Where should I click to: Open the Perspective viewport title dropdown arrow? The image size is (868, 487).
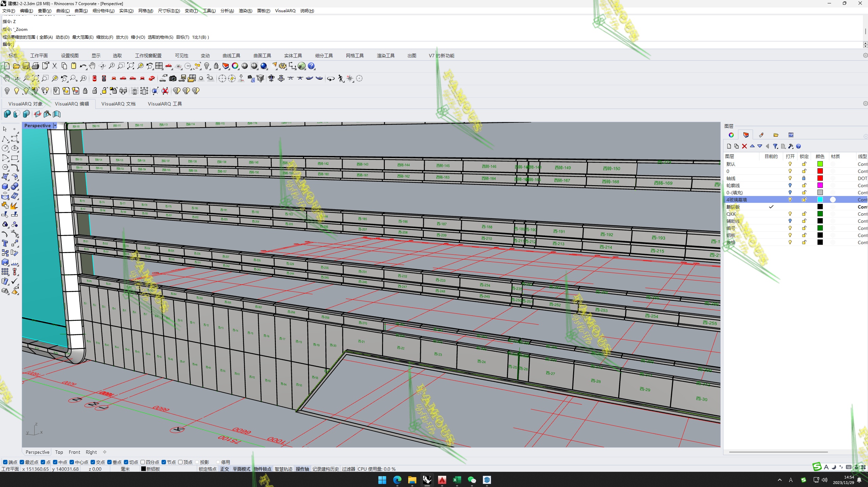(55, 125)
